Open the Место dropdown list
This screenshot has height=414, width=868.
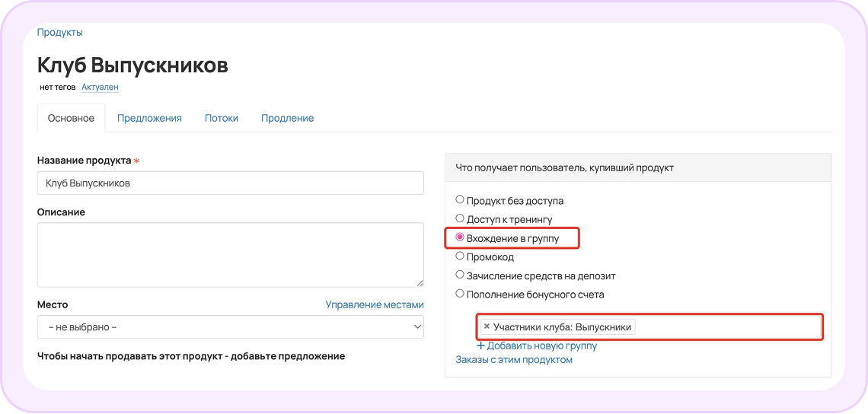click(x=230, y=327)
